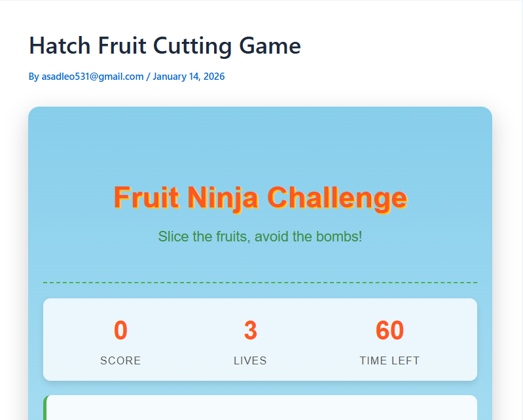Click the green left border of bottom panel
Viewport: 523px width, 420px height.
[45, 409]
